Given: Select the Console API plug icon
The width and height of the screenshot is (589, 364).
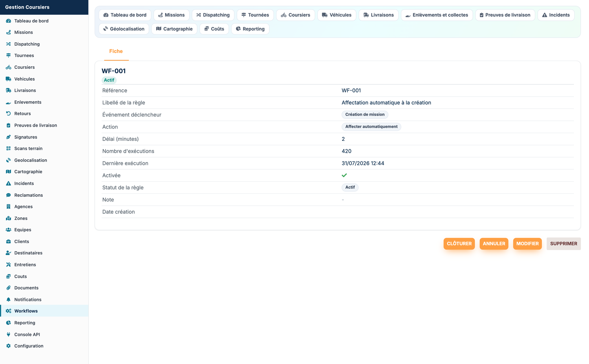Looking at the screenshot, I should (8, 335).
